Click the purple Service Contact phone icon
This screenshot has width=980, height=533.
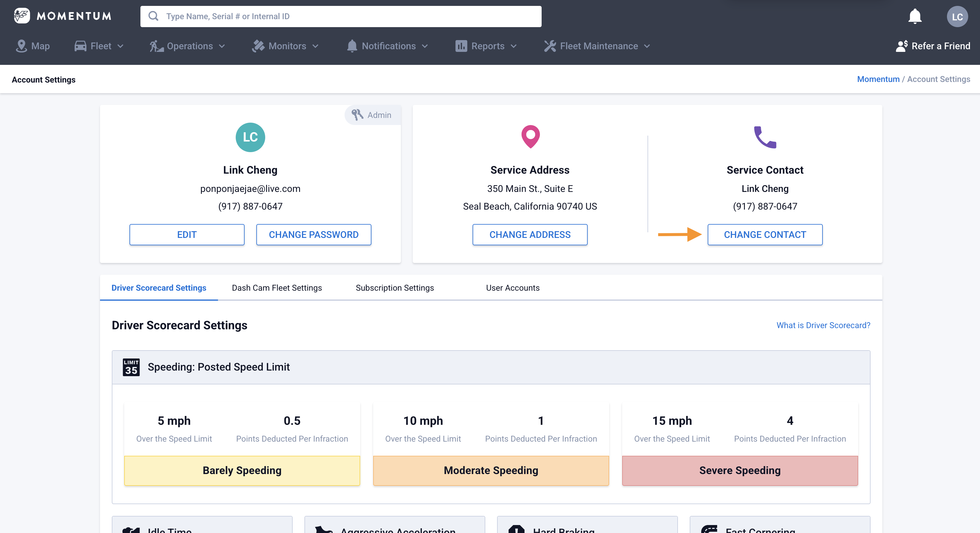coord(765,137)
